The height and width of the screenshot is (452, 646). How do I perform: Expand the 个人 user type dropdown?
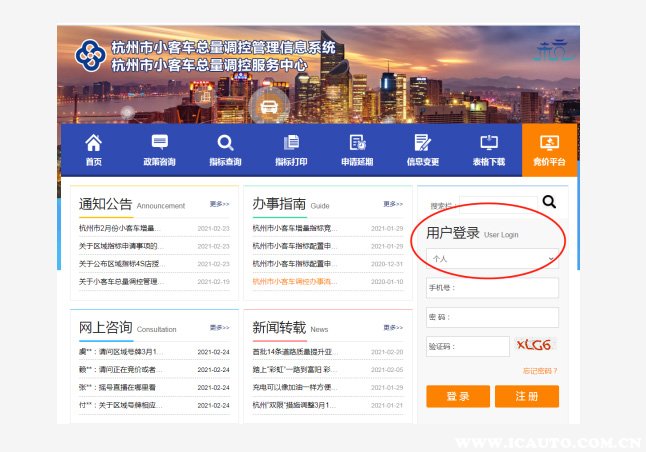pyautogui.click(x=491, y=258)
